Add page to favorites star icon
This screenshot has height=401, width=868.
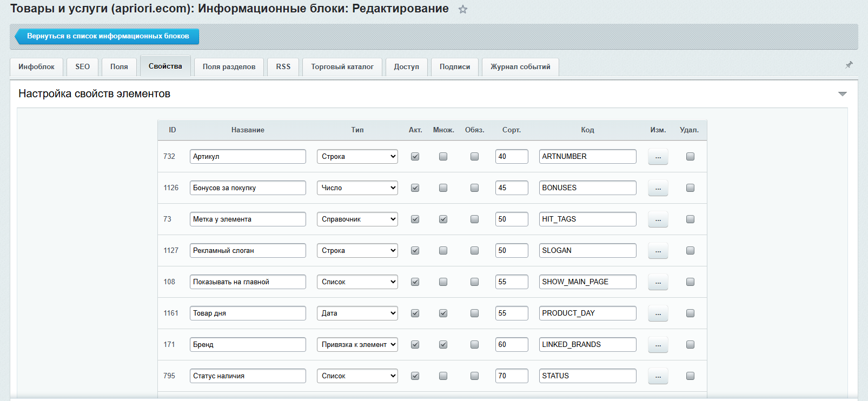tap(463, 9)
